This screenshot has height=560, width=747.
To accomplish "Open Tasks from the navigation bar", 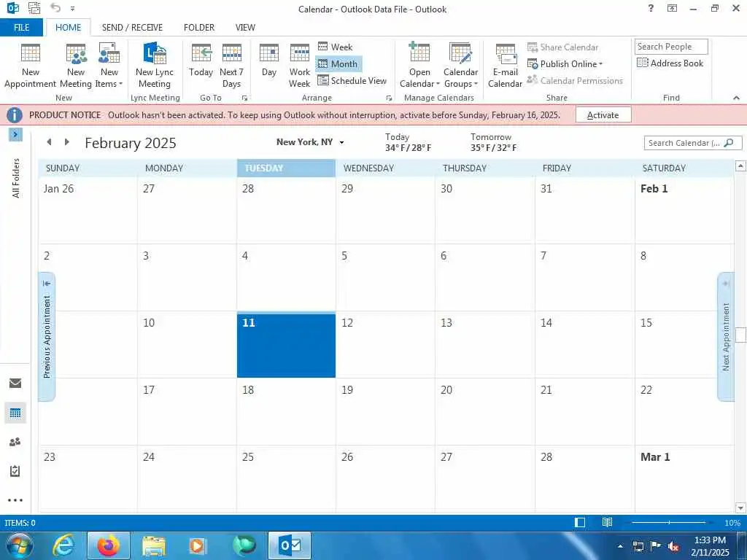I will click(x=15, y=471).
